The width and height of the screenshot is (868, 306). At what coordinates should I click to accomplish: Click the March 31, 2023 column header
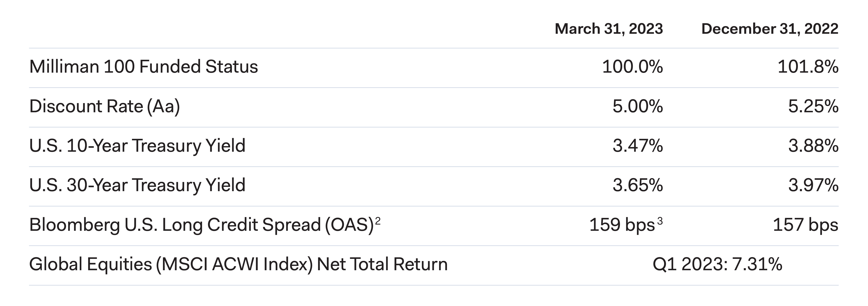[x=609, y=29]
